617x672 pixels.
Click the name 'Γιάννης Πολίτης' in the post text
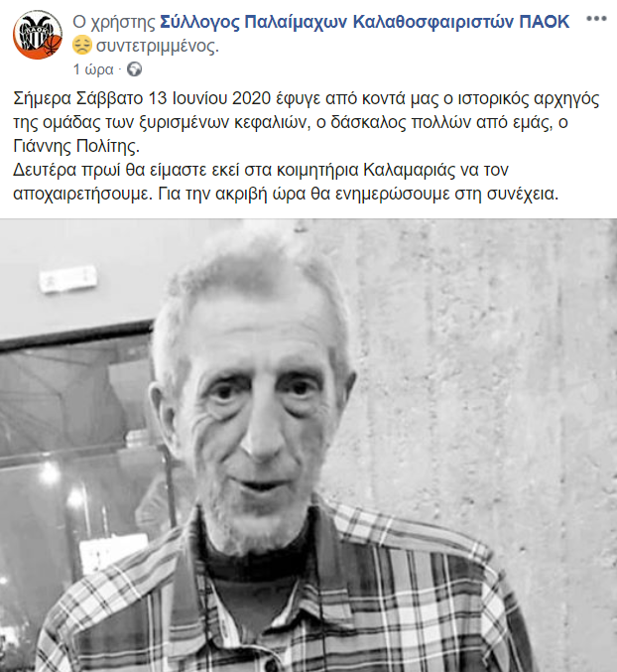click(x=76, y=147)
